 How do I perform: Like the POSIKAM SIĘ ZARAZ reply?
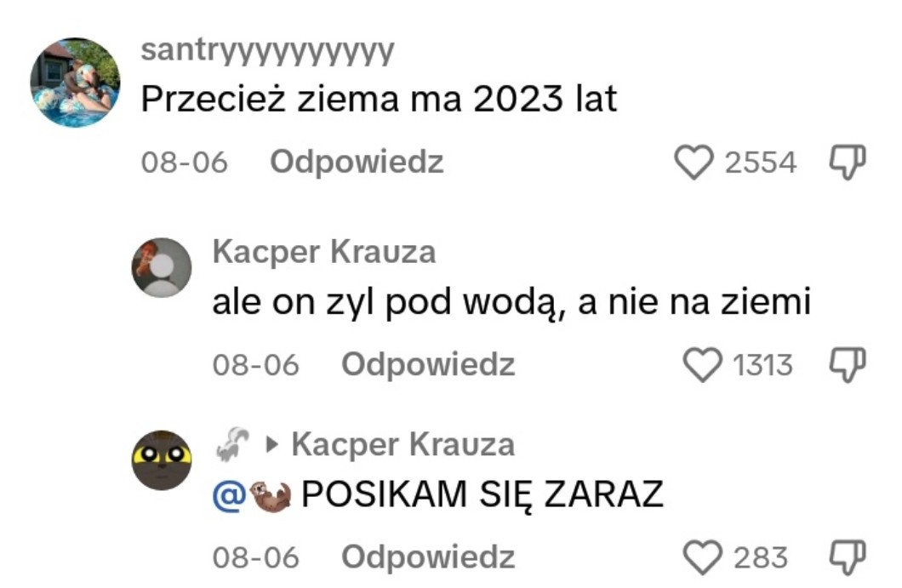[702, 557]
